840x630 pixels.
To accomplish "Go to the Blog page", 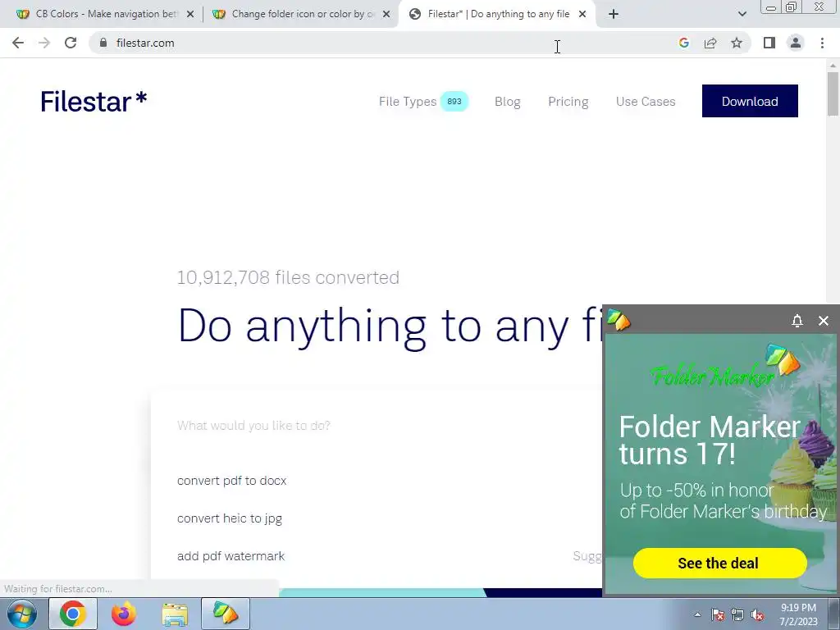I will pos(507,101).
